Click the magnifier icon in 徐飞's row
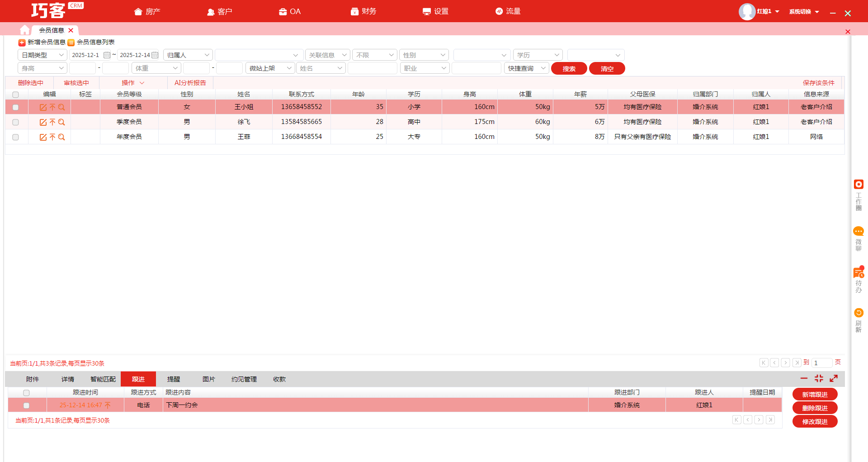 point(61,122)
